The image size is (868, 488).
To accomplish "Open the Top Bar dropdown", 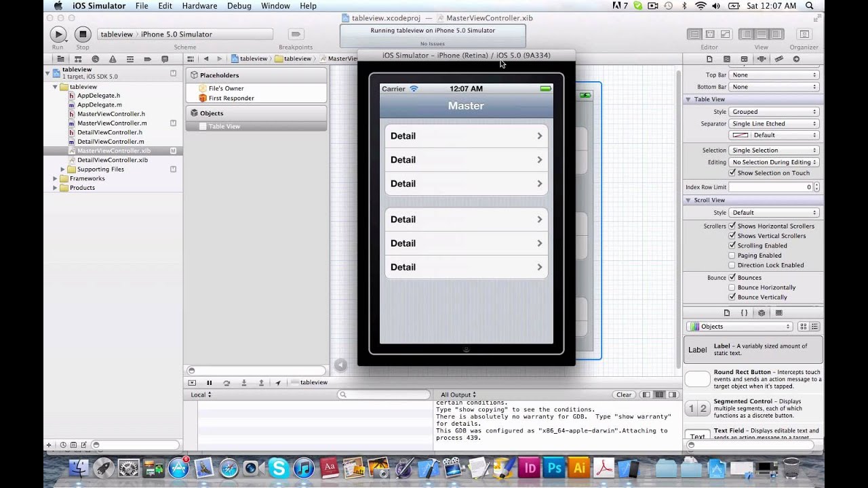I will click(774, 75).
